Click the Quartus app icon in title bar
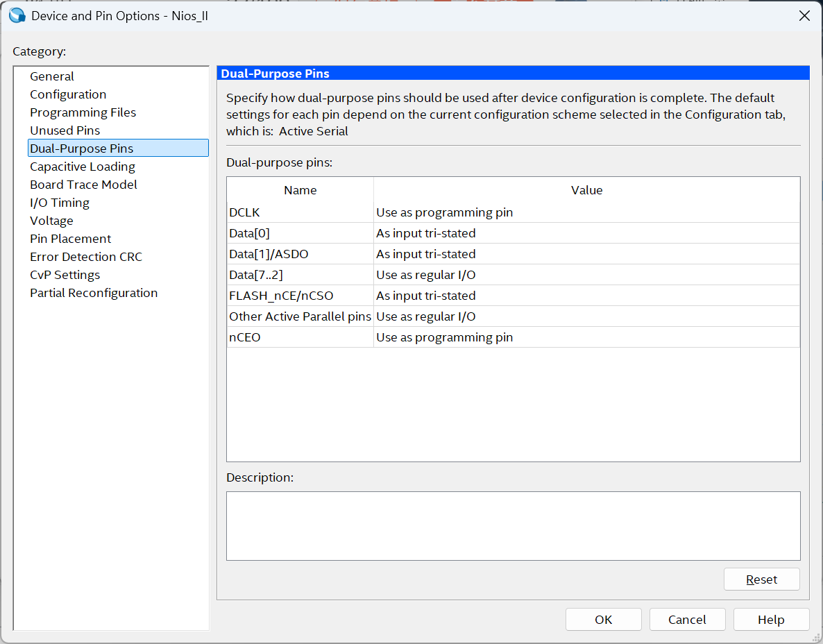823x644 pixels. (x=17, y=16)
